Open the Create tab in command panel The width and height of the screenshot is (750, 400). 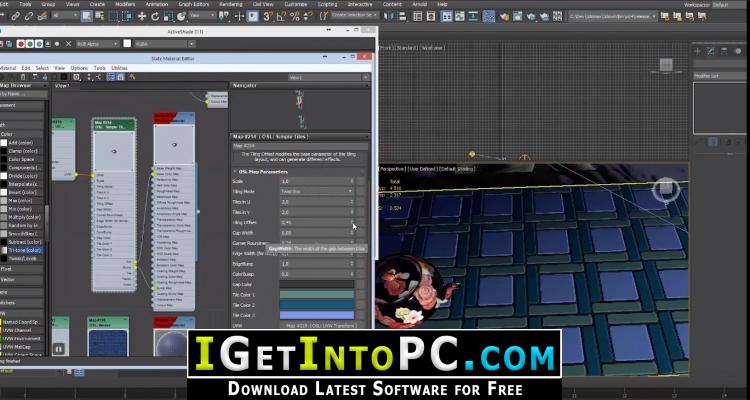[x=698, y=51]
